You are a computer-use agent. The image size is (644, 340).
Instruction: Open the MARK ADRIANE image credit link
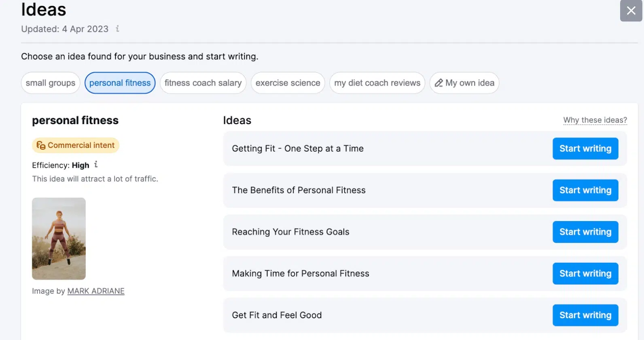(x=96, y=291)
